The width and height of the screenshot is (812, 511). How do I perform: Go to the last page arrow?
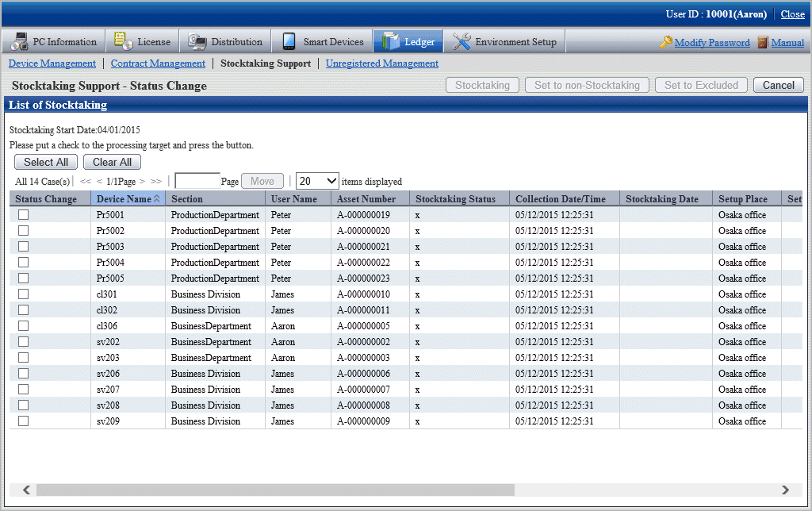pos(156,182)
